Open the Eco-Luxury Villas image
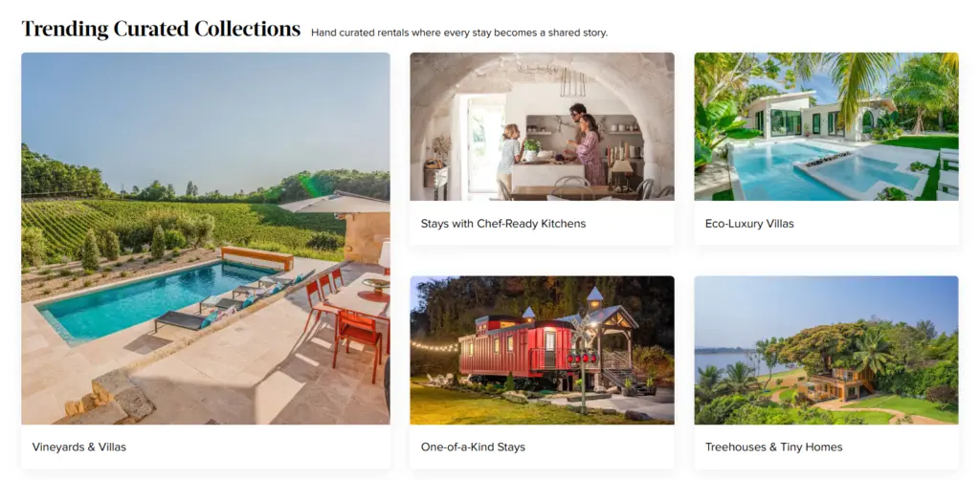 pos(826,127)
